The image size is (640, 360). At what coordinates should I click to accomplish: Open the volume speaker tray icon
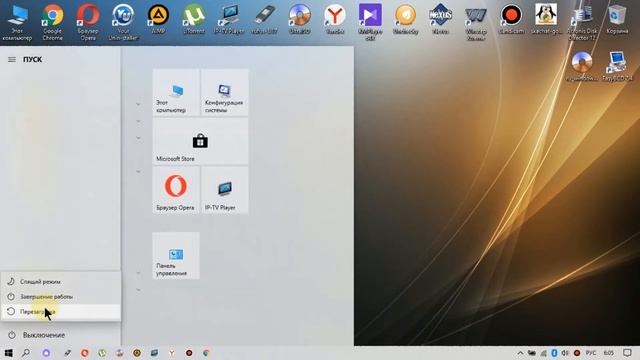pyautogui.click(x=565, y=353)
